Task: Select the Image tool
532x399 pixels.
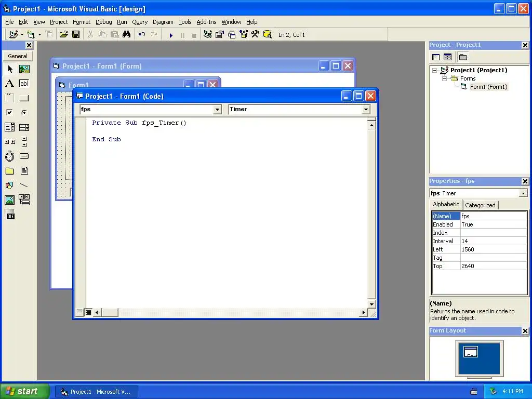Action: 10,200
